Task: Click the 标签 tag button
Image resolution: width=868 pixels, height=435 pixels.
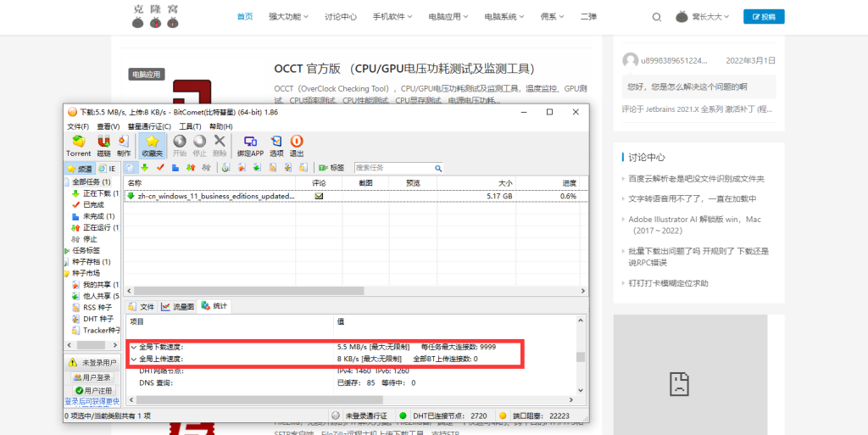Action: pyautogui.click(x=331, y=167)
